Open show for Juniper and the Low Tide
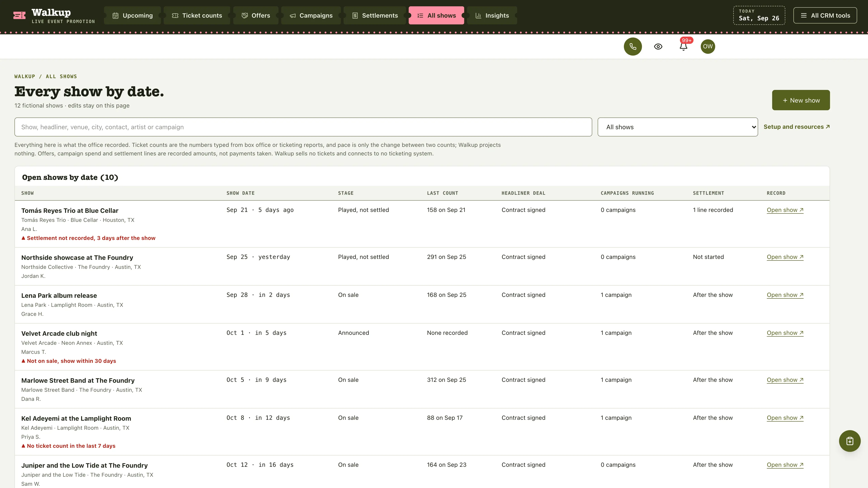868x488 pixels. [x=785, y=465]
